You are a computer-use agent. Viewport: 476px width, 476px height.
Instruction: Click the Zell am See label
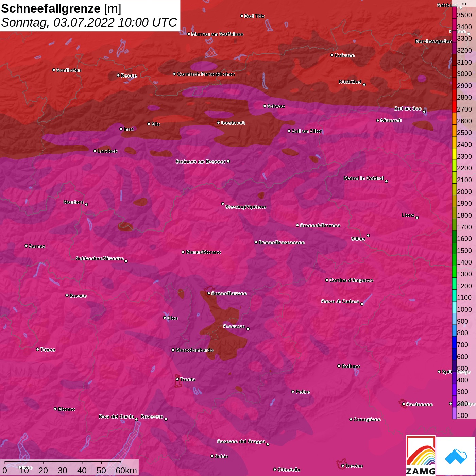(408, 108)
